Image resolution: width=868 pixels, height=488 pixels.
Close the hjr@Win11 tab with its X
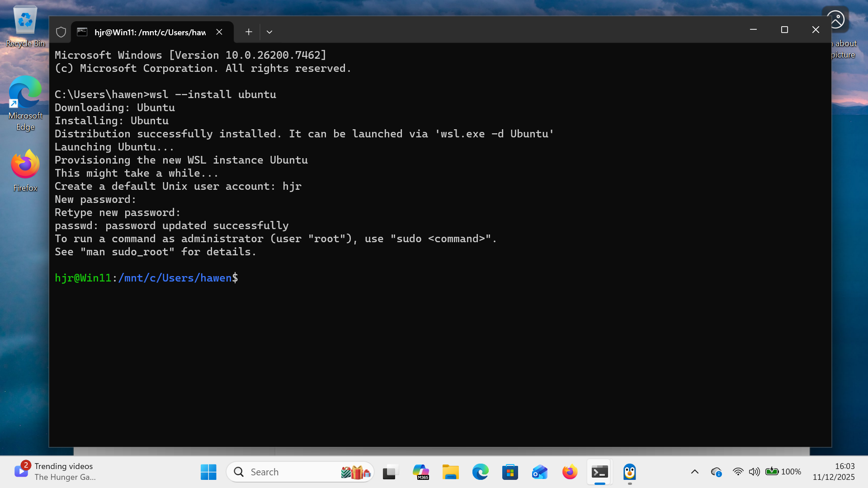(219, 32)
